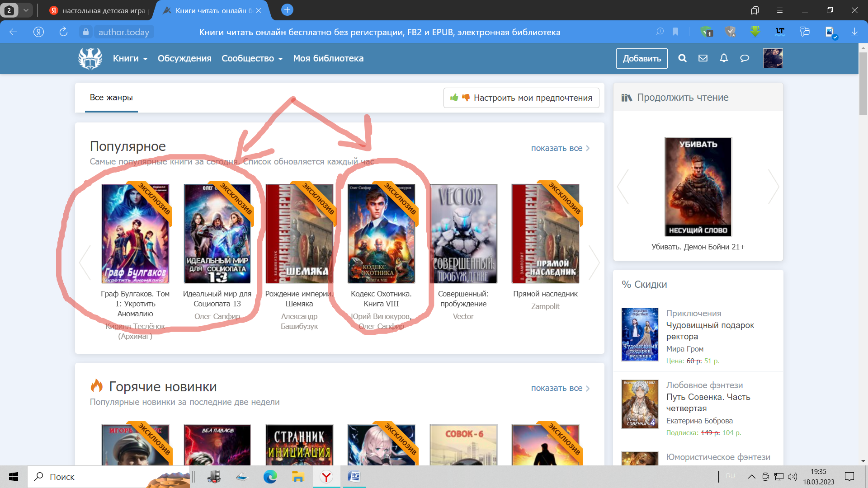Open the messages envelope icon
Screen dimensions: 868x488
click(x=703, y=58)
